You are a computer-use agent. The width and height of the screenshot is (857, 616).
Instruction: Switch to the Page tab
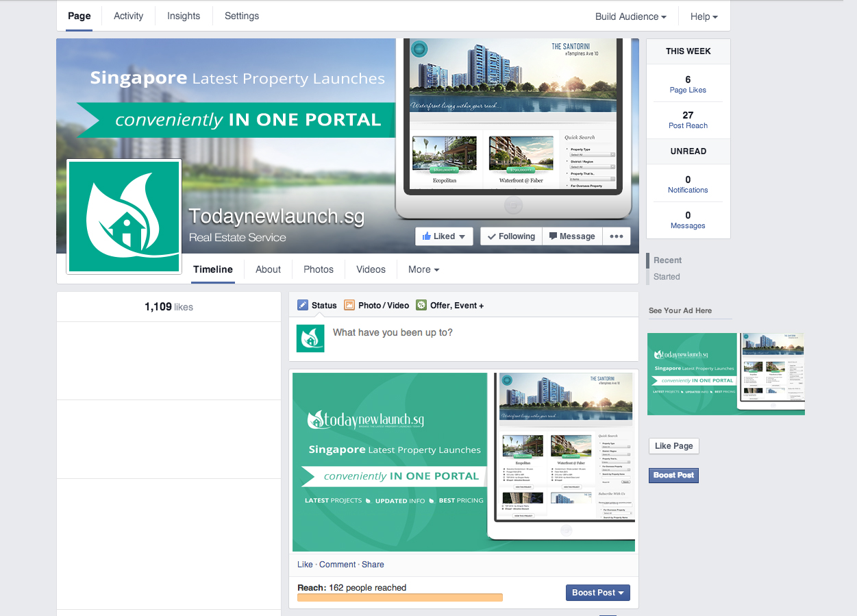point(79,16)
